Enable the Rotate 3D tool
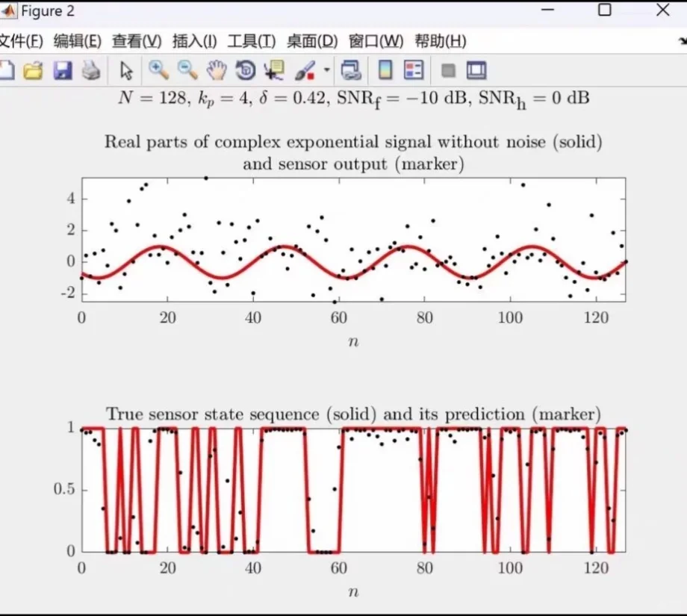Screen dimensions: 687x616 (246, 70)
